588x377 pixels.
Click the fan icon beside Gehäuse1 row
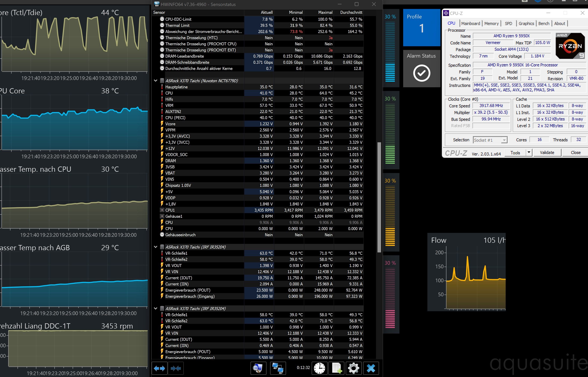162,216
